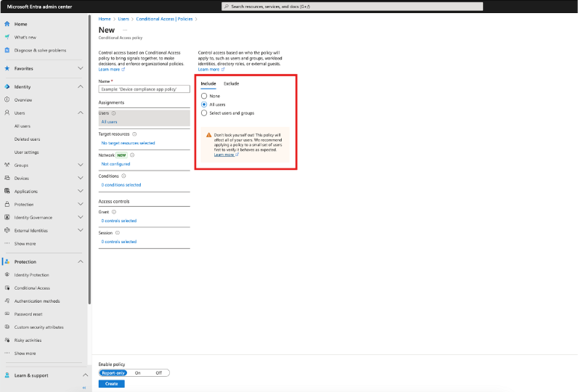Screen dimensions: 578x392
Task: Set Enable policy to On
Action: [137, 372]
